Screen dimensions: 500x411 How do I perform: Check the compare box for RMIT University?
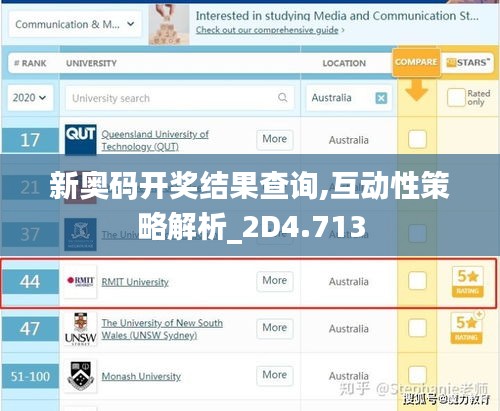click(x=417, y=281)
